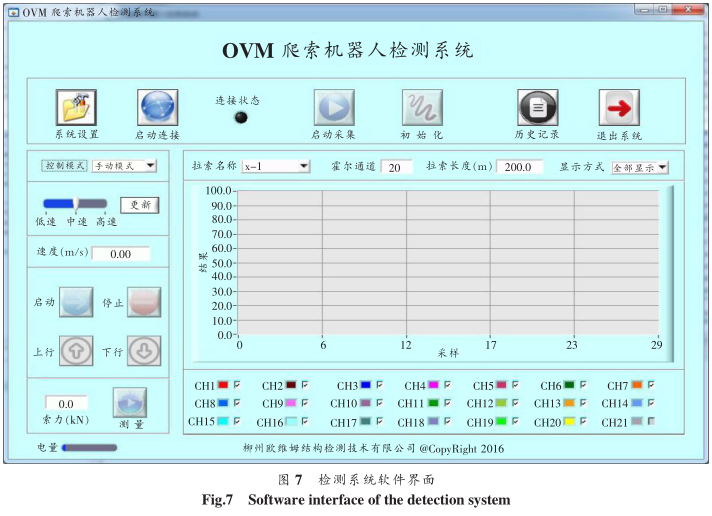The image size is (712, 516).
Task: Click the 初始化 initialize icon
Action: [x=422, y=107]
